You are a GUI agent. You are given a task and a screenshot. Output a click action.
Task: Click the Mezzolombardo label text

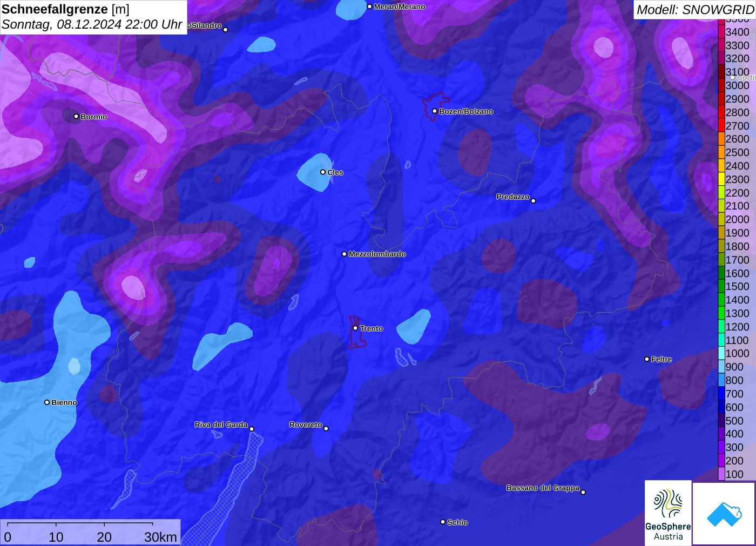(x=377, y=254)
